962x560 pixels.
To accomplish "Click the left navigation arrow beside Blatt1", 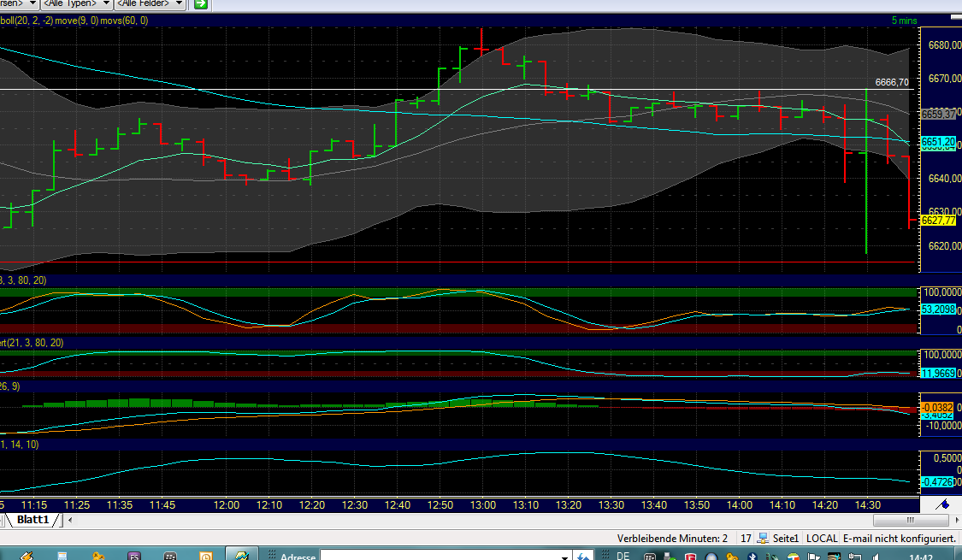I will click(x=70, y=519).
